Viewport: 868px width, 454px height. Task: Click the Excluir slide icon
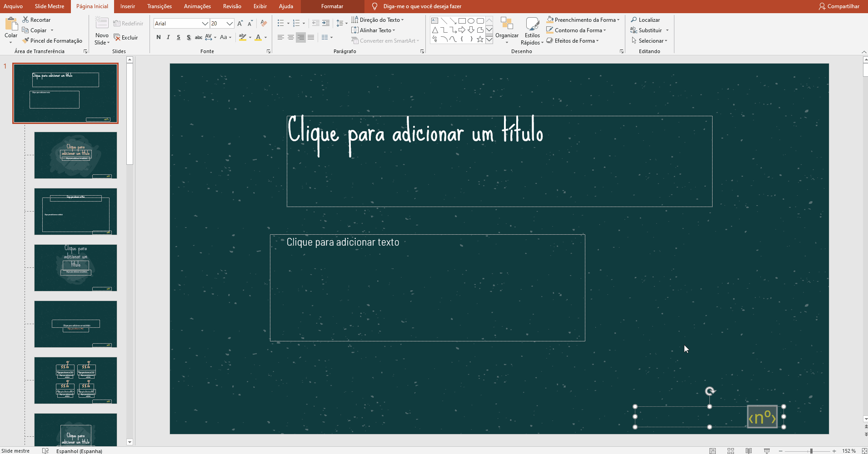point(117,37)
